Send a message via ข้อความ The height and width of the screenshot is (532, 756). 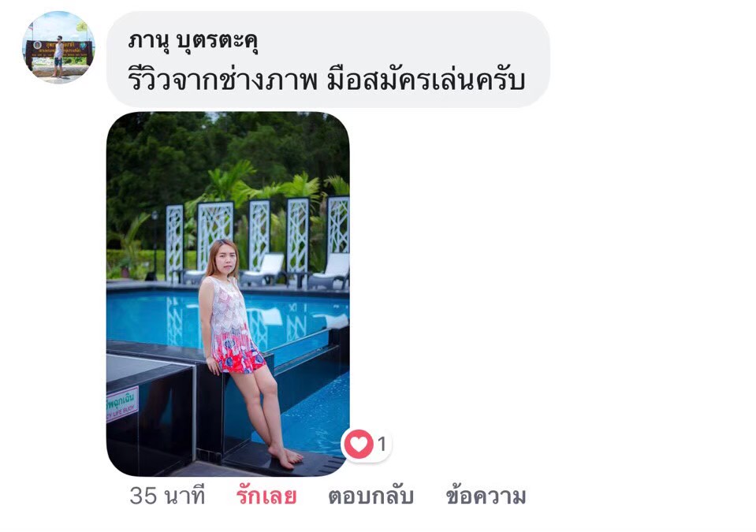click(486, 496)
